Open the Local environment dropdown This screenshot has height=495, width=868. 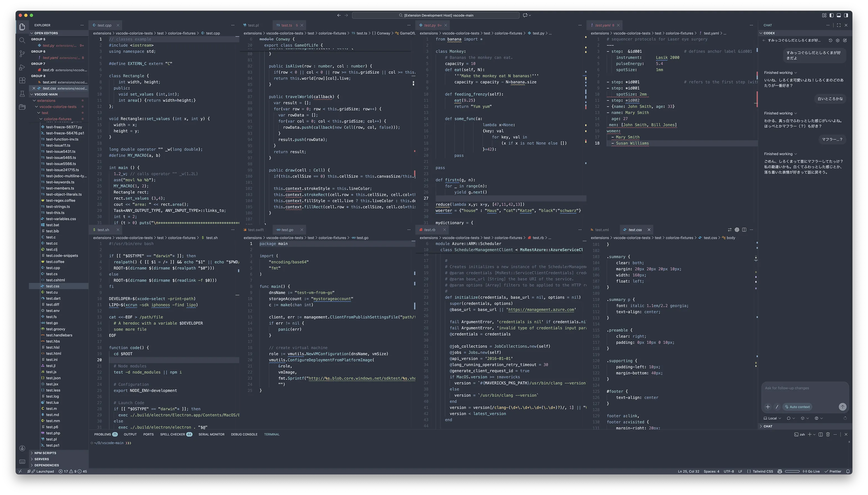click(x=772, y=418)
